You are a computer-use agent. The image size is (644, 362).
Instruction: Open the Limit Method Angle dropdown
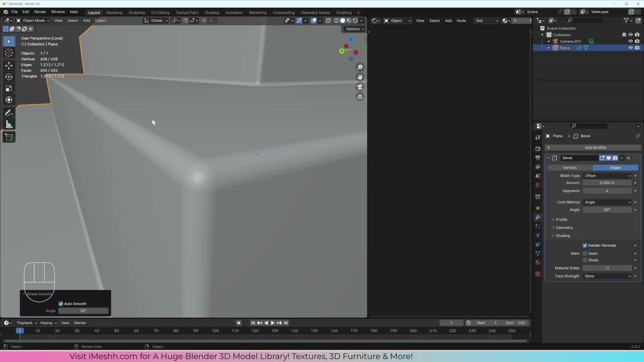607,202
